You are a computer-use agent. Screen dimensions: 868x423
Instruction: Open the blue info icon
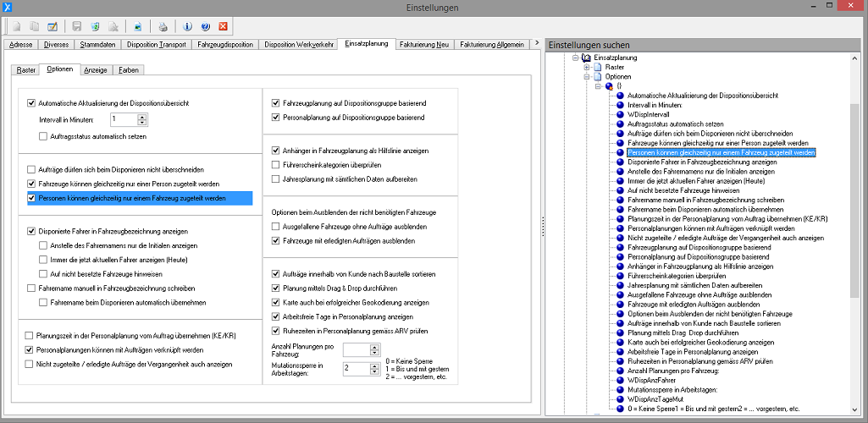click(187, 27)
